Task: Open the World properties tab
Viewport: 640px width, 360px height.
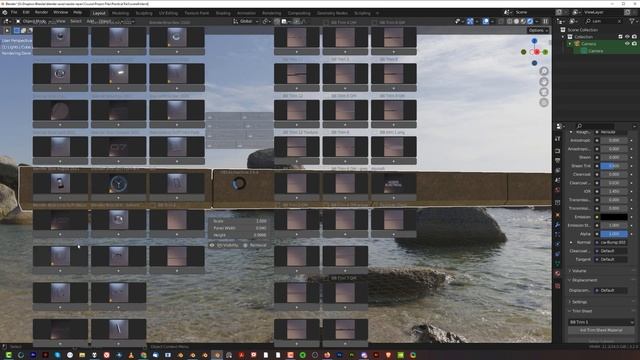Action: tap(558, 190)
